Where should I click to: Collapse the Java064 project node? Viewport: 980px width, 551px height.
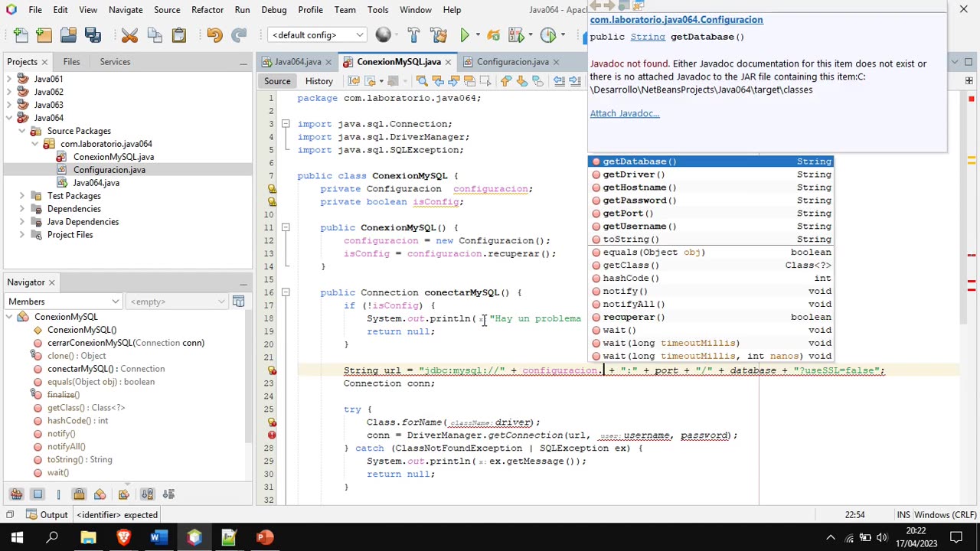[x=9, y=118]
